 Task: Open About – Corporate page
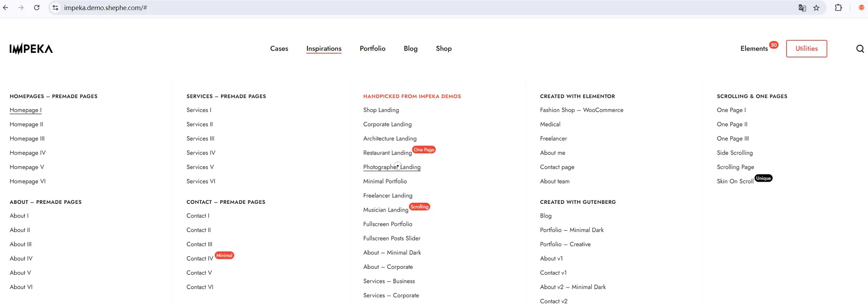388,267
